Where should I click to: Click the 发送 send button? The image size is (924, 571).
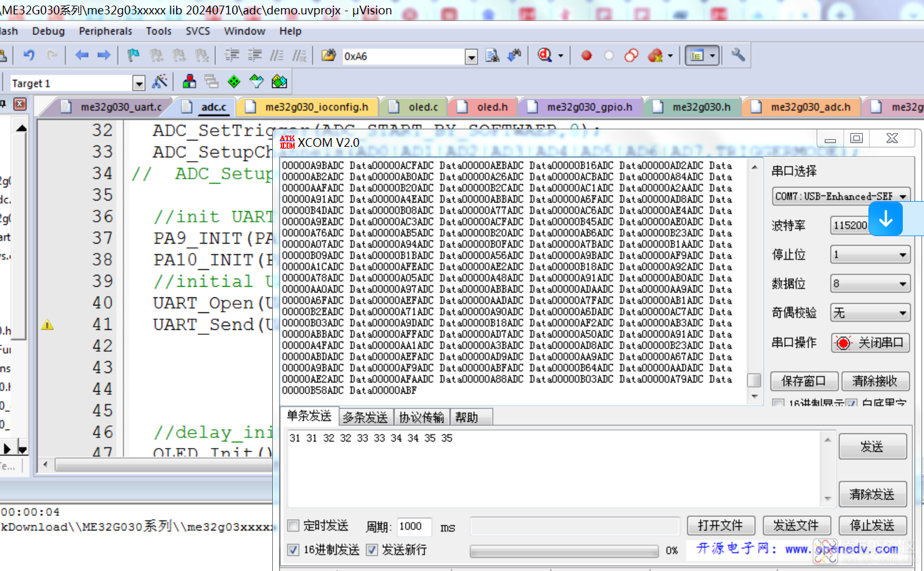(x=872, y=447)
